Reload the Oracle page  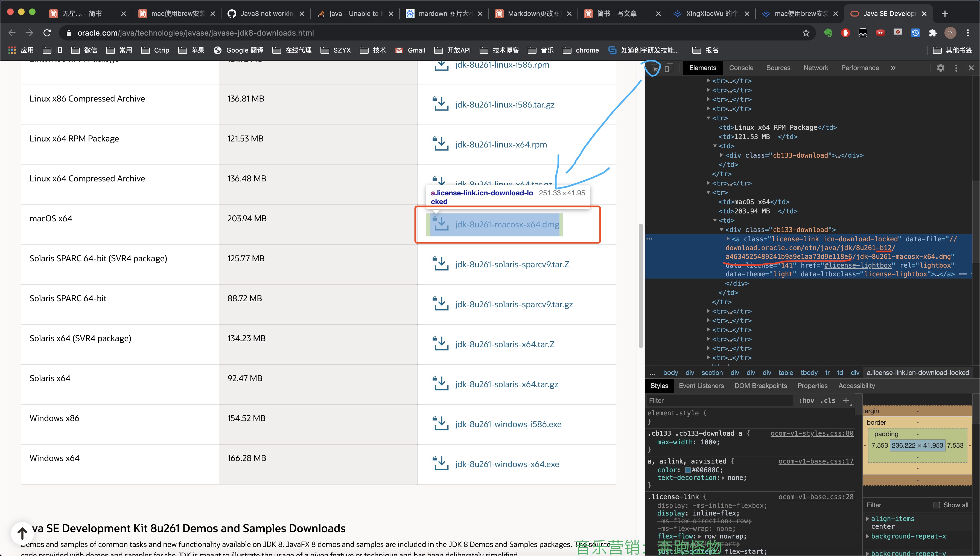[x=47, y=33]
